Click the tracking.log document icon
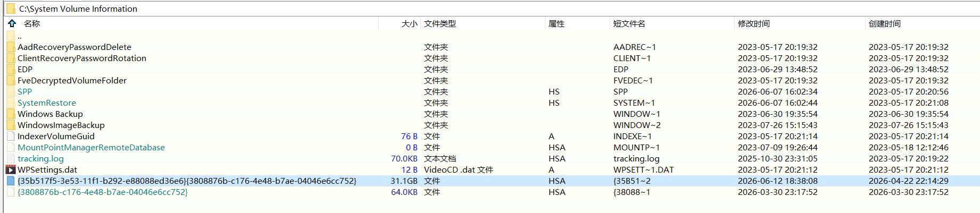This screenshot has height=213, width=980. tap(11, 158)
